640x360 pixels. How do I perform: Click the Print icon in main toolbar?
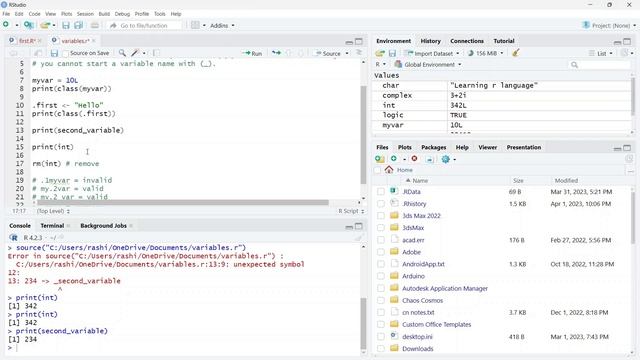95,25
